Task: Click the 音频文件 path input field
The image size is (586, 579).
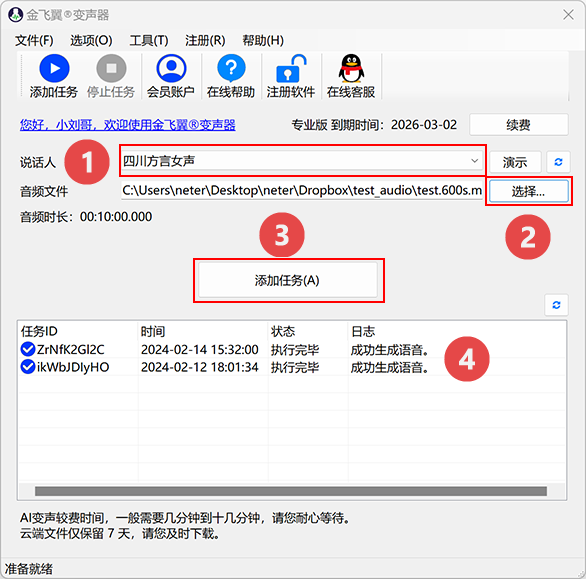Action: click(302, 191)
